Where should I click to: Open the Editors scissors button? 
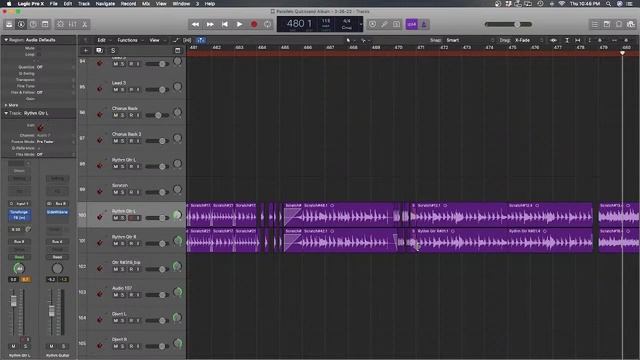(84, 24)
